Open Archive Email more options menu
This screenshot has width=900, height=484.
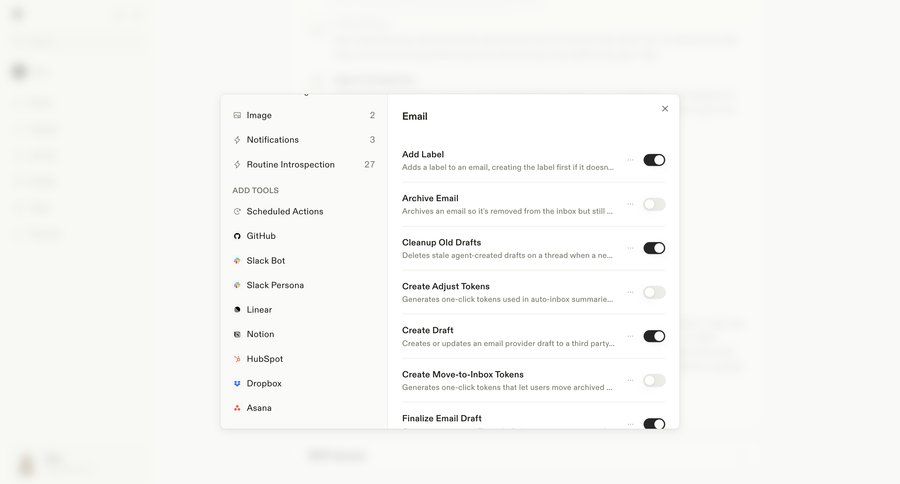(x=630, y=204)
